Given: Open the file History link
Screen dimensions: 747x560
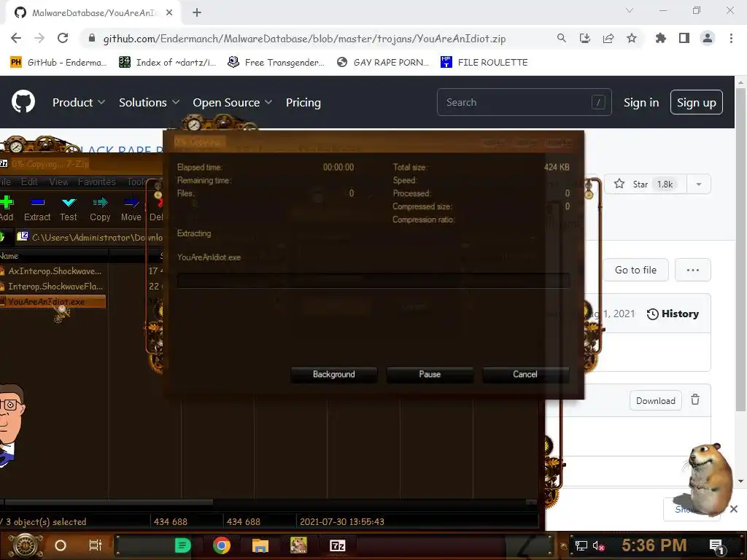Looking at the screenshot, I should pos(673,314).
